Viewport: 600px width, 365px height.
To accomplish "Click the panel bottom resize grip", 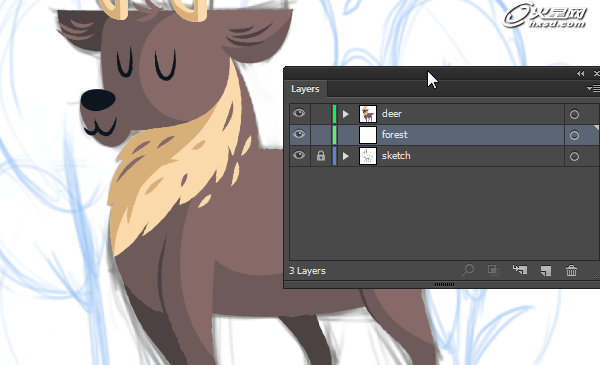I will [445, 284].
